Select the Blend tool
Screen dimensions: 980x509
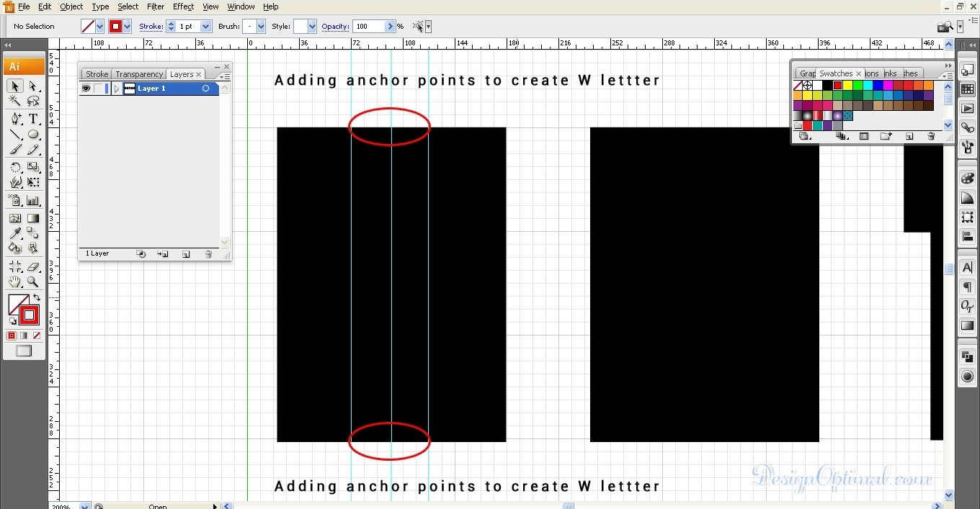click(x=33, y=233)
